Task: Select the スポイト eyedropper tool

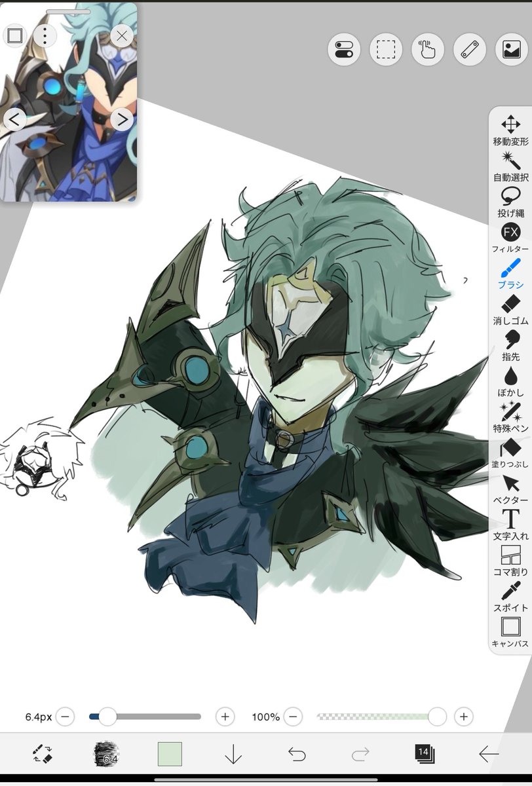Action: click(510, 597)
